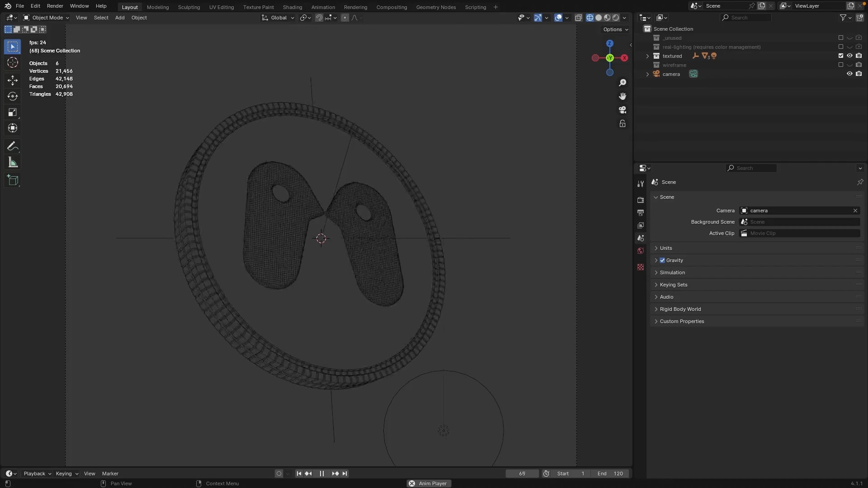Pause the animation playback
The image size is (868, 488).
pyautogui.click(x=322, y=474)
